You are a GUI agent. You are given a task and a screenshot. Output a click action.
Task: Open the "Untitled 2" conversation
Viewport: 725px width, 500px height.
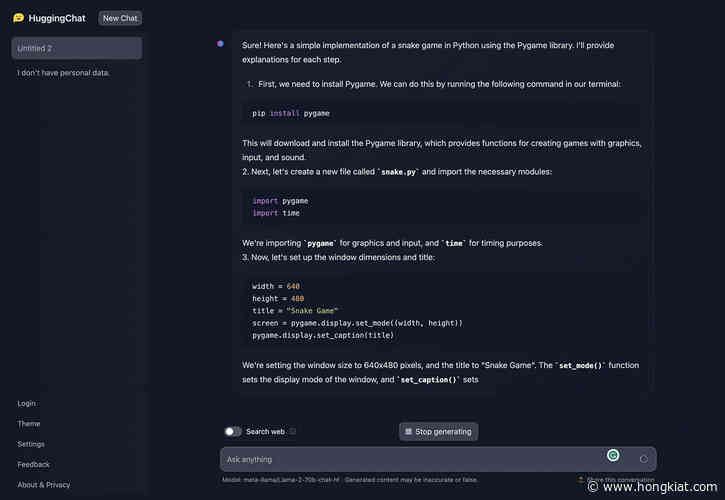(77, 48)
